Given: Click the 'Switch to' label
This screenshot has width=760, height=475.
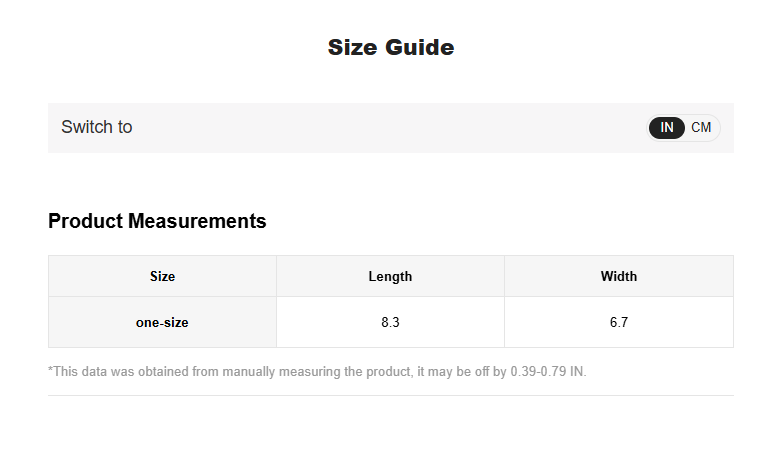Looking at the screenshot, I should pyautogui.click(x=96, y=128).
